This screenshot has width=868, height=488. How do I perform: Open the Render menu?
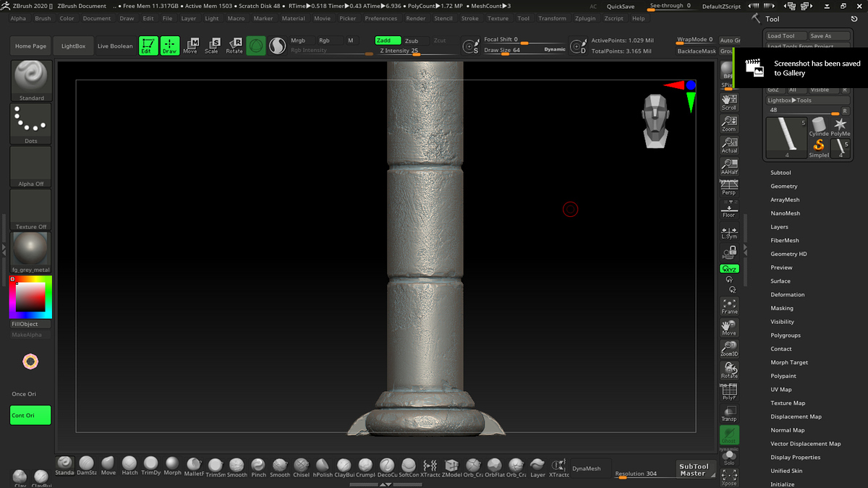click(x=416, y=19)
